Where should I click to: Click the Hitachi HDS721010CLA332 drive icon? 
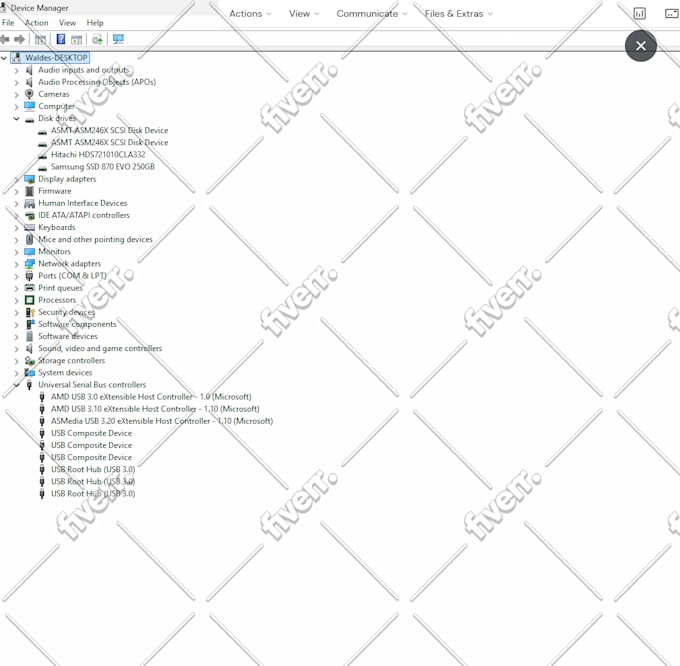pyautogui.click(x=42, y=155)
